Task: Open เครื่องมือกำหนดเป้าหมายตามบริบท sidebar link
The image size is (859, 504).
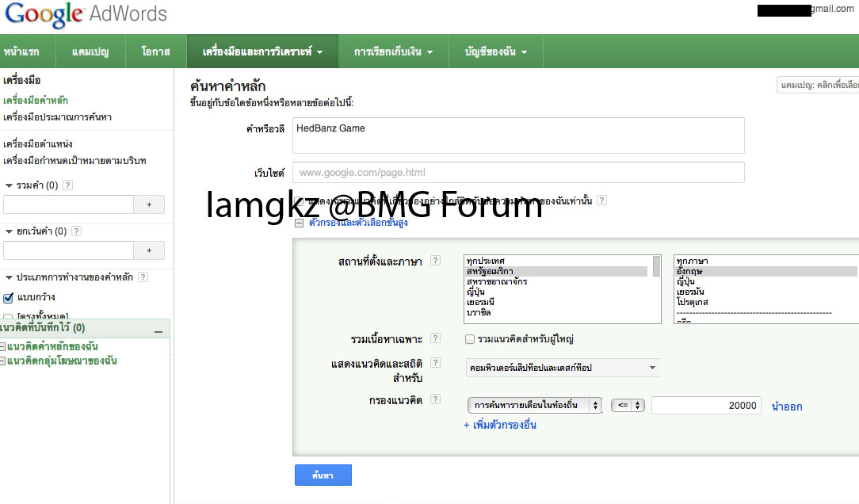Action: (74, 161)
